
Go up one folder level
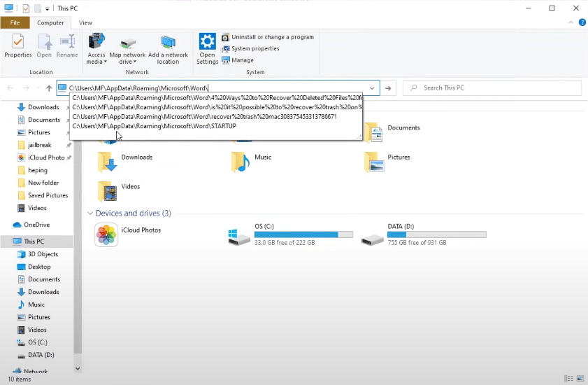pyautogui.click(x=49, y=88)
